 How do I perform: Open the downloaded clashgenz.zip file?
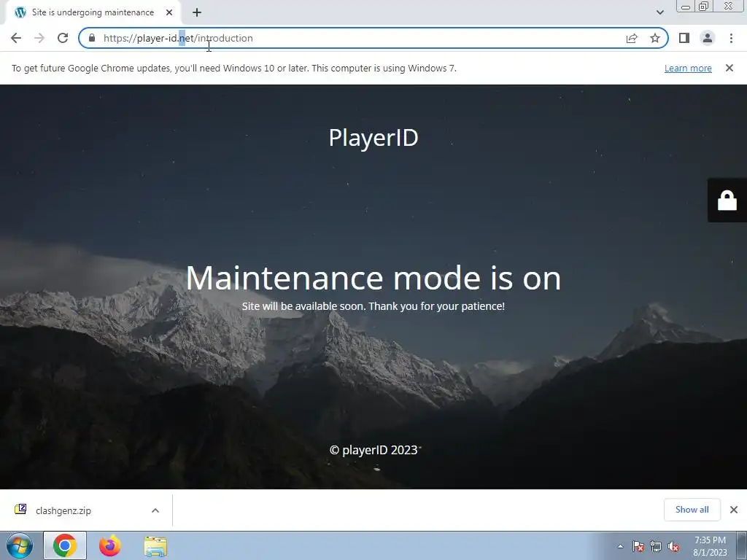(63, 510)
